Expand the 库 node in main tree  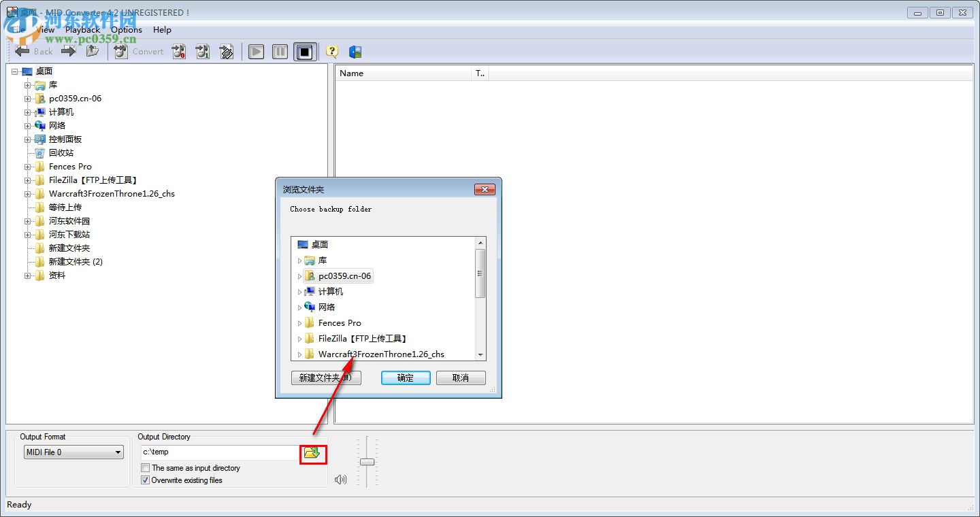(28, 85)
